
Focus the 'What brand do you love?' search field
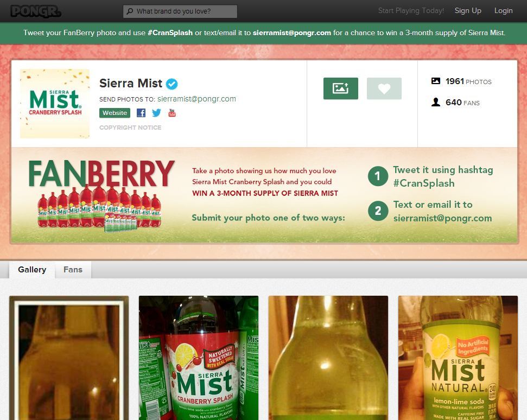click(x=180, y=11)
